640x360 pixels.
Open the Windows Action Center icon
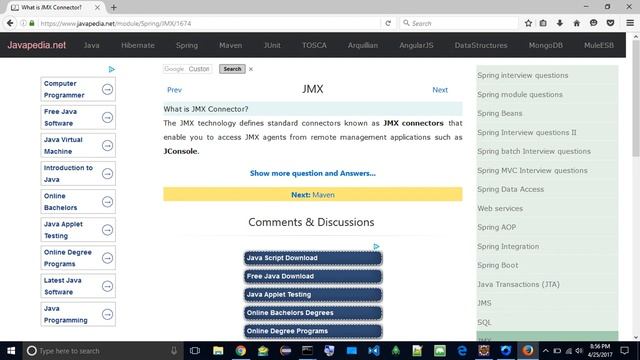click(624, 351)
